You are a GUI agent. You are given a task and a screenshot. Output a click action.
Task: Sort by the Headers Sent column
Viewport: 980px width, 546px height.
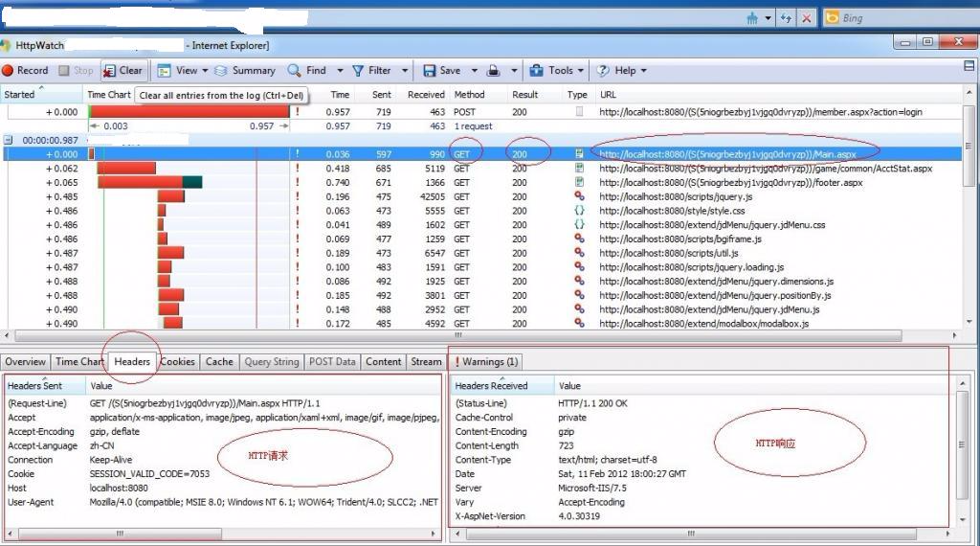click(x=44, y=385)
